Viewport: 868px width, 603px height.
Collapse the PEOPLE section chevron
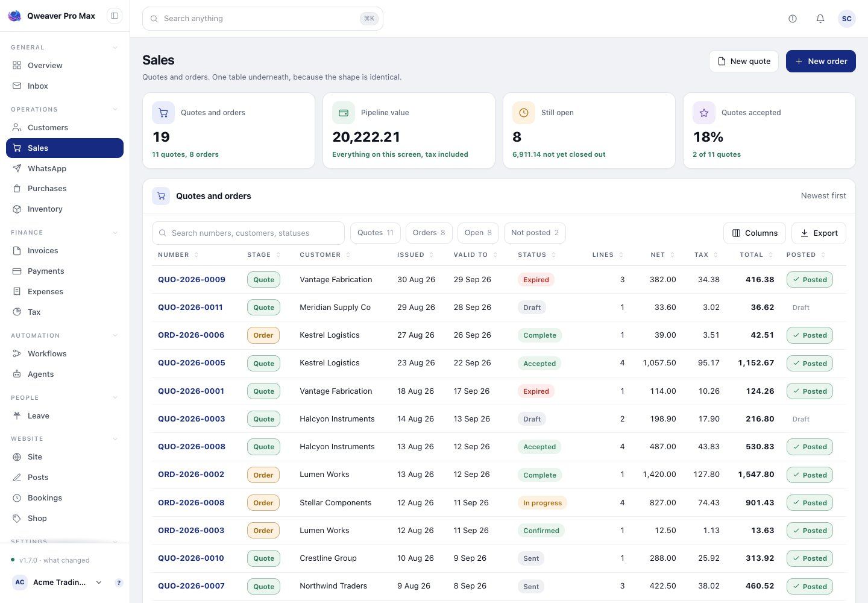pyautogui.click(x=115, y=397)
